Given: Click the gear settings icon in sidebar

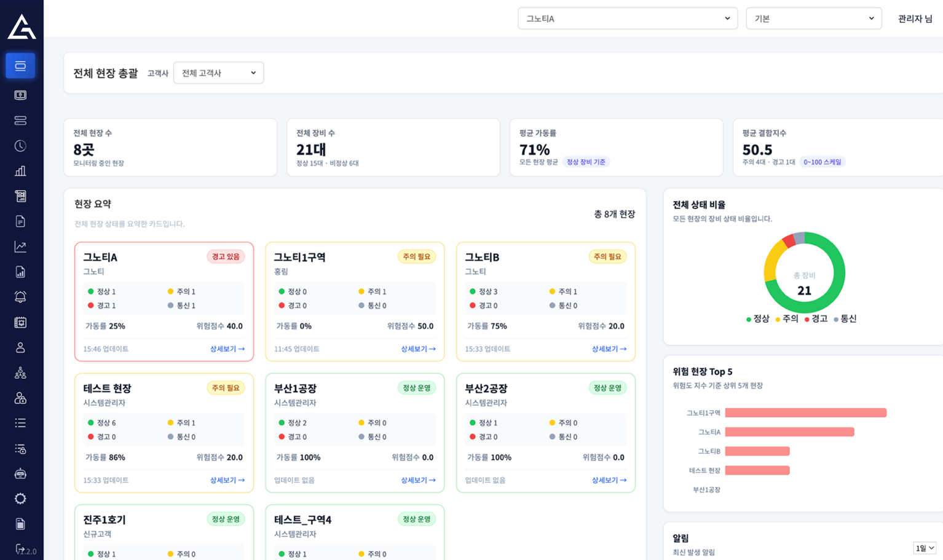Looking at the screenshot, I should click(x=20, y=499).
